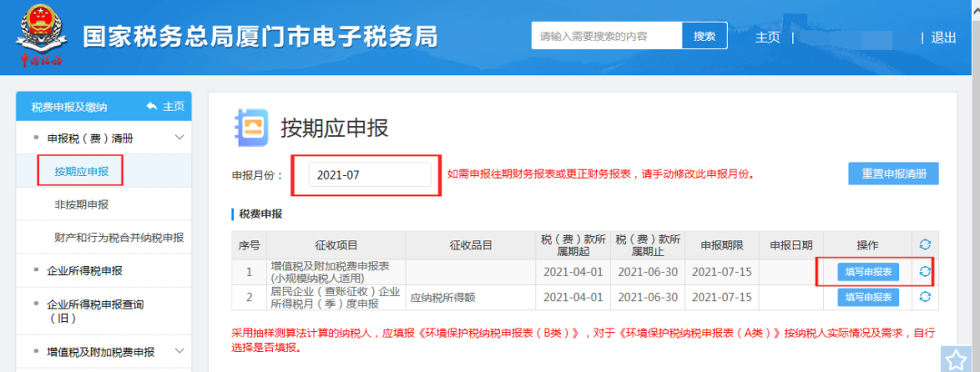The height and width of the screenshot is (372, 980).
Task: Open 企业所得税申报查询（旧） menu item
Action: pos(95,310)
